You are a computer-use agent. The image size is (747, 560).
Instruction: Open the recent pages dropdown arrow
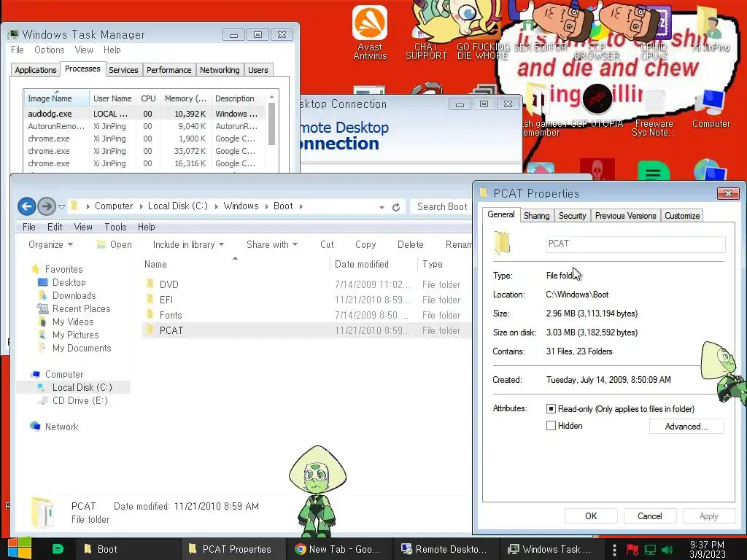(x=61, y=206)
